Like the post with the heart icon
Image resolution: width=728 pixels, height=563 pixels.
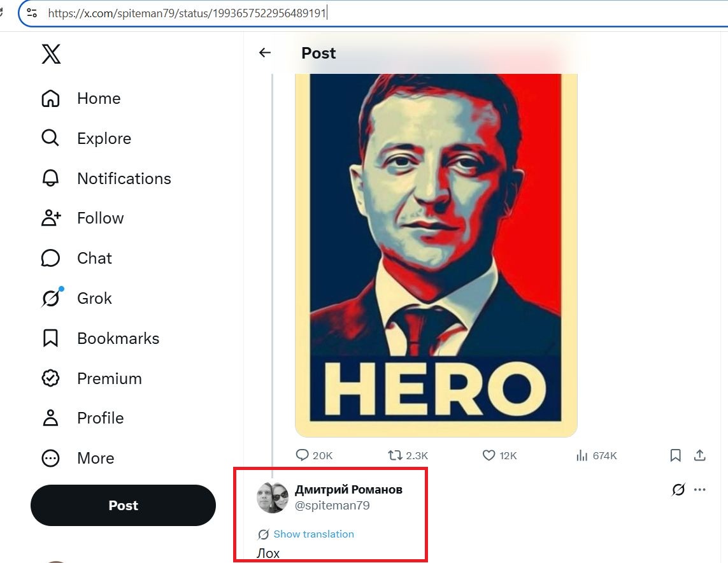(489, 455)
